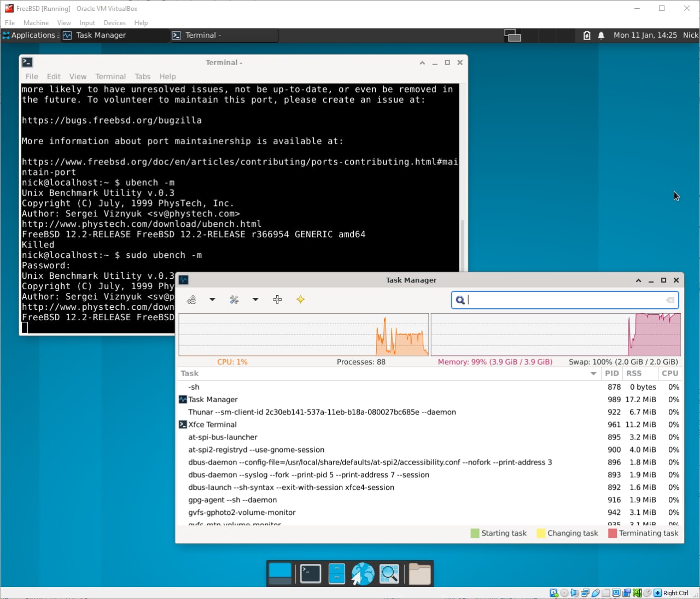Click VirtualBox hard disk status icon
Viewport: 700px width, 599px height.
(554, 593)
